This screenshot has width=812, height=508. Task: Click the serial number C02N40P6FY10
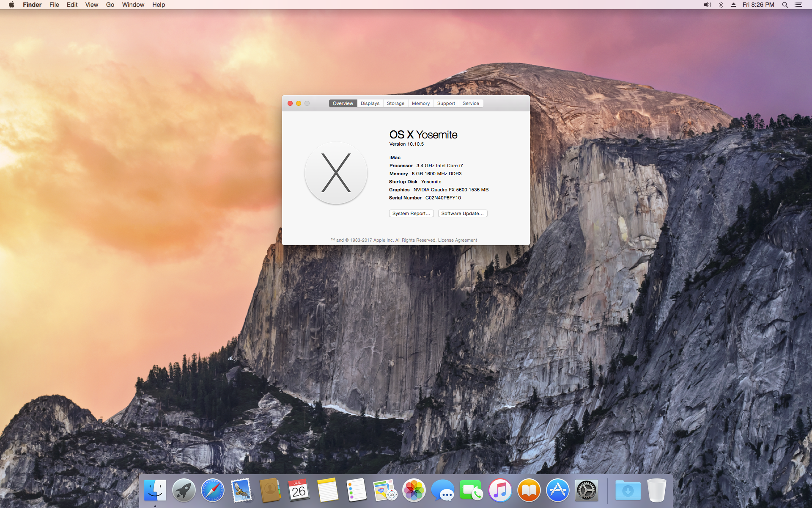(x=443, y=198)
